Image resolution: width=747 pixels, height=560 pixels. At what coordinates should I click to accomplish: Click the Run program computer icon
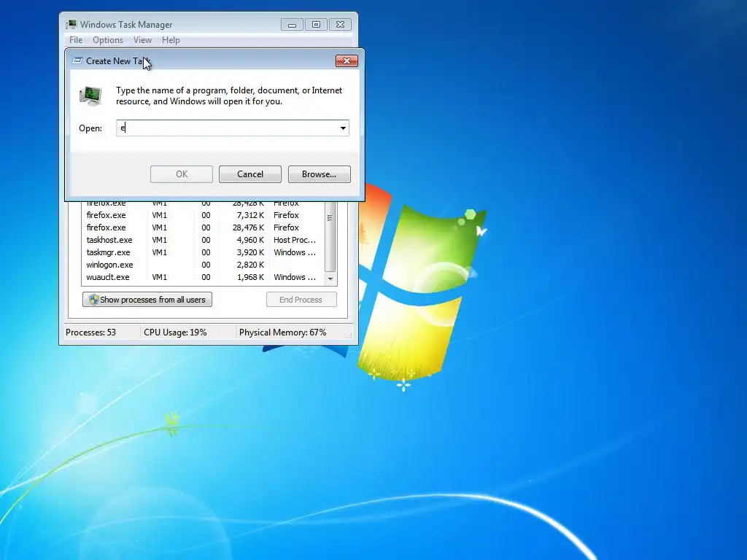[90, 96]
